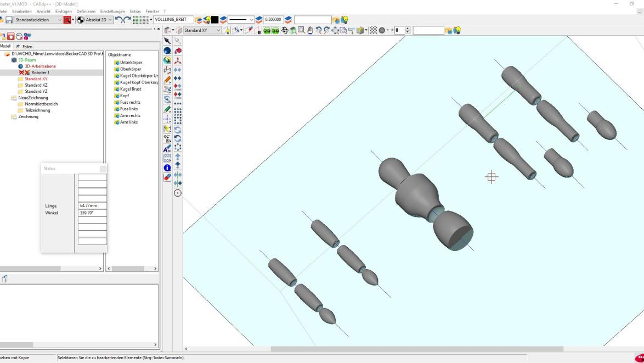Click the text tool icon with letter A
The height and width of the screenshot is (363, 644).
pyautogui.click(x=167, y=149)
